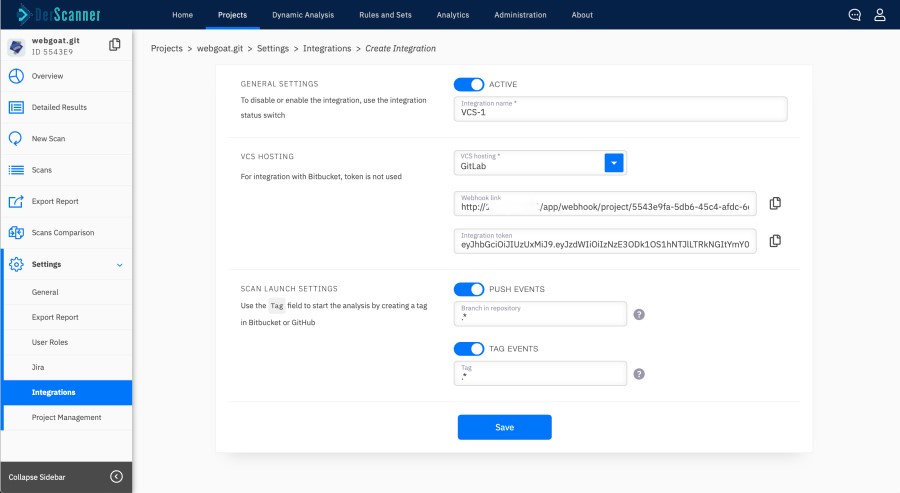Click the Save button

[x=505, y=427]
